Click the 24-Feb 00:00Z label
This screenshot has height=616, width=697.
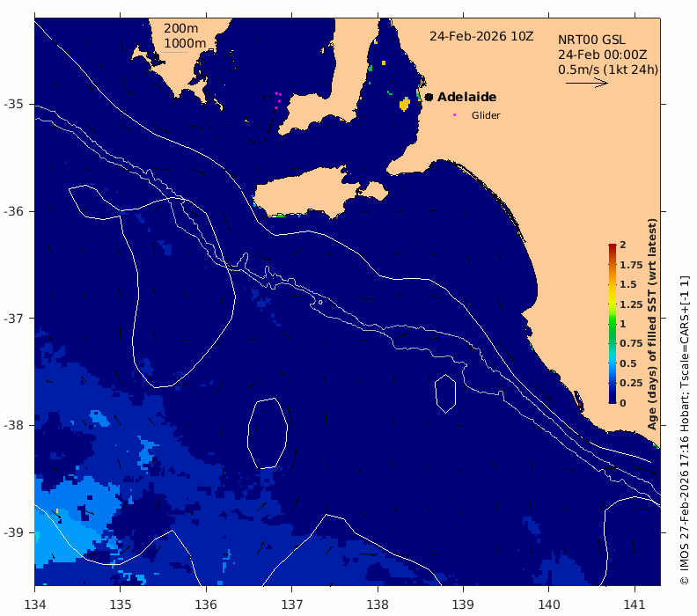coord(602,55)
